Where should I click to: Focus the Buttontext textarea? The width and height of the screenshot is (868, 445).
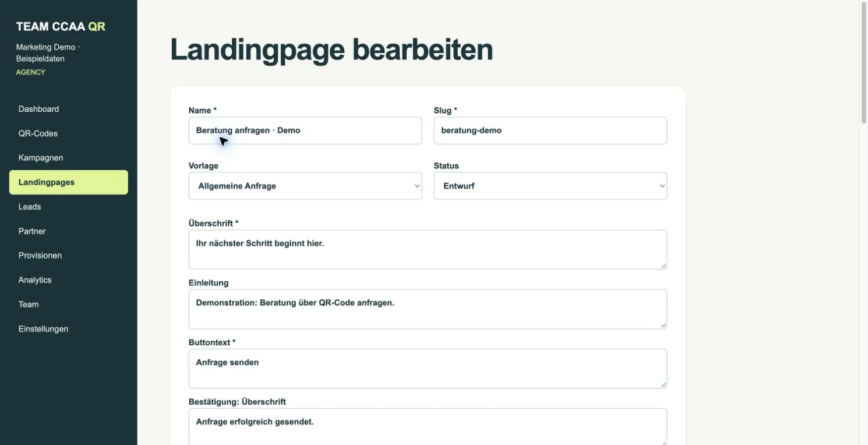[428, 368]
